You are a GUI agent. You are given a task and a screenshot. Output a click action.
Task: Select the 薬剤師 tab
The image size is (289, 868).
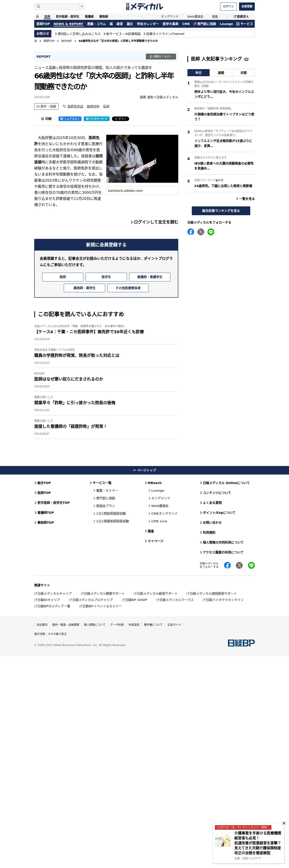(104, 16)
